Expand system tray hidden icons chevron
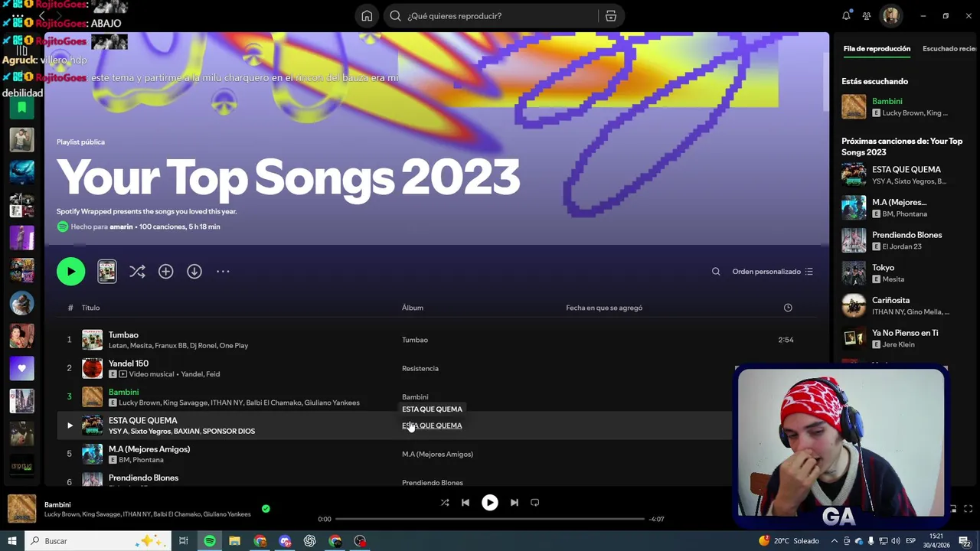This screenshot has height=551, width=980. pos(835,541)
